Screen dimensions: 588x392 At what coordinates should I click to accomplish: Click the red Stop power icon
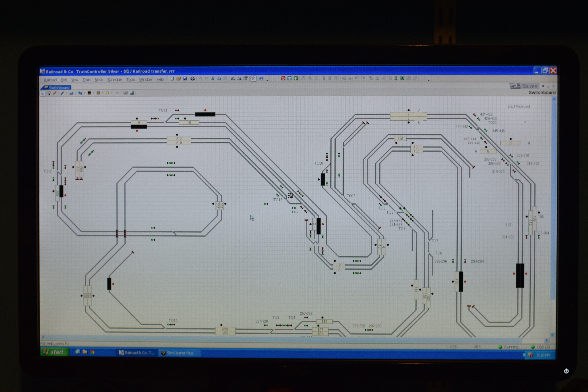(283, 78)
